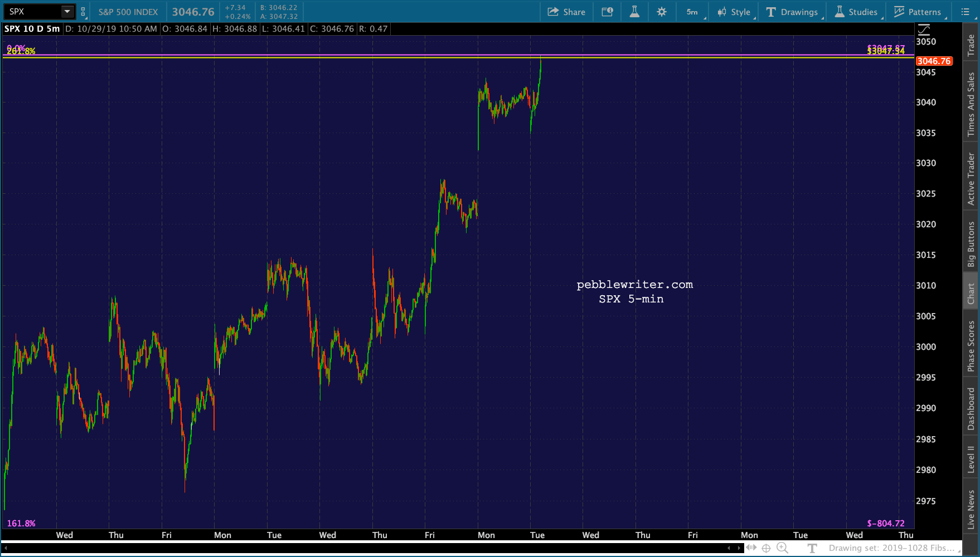Select the Active Trader side tab

[x=971, y=179]
